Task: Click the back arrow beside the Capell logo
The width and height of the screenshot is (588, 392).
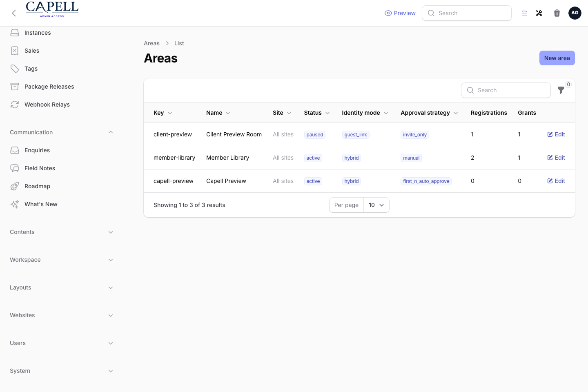Action: point(14,13)
